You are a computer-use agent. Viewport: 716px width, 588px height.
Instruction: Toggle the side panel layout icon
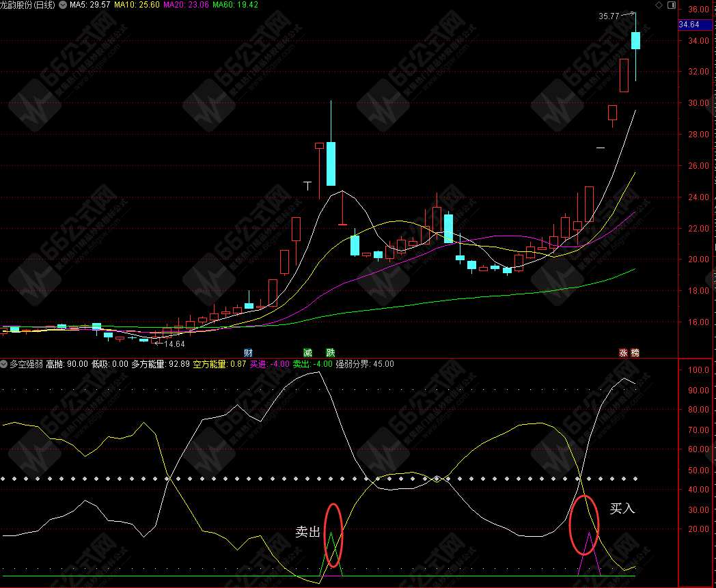pos(672,5)
